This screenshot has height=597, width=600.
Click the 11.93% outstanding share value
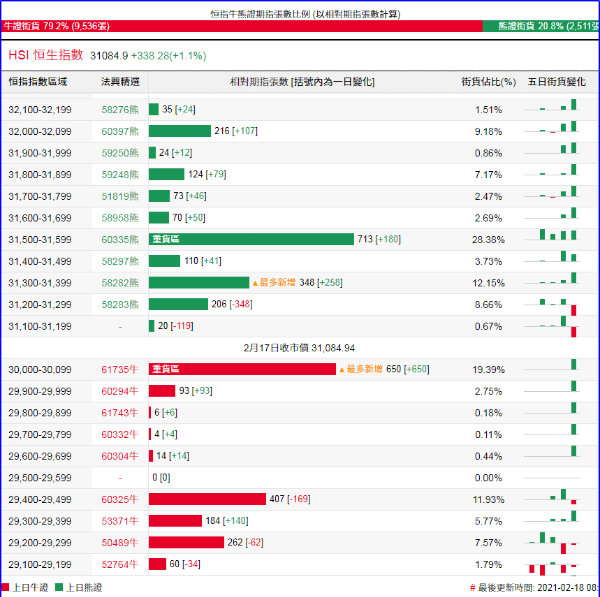tap(488, 499)
